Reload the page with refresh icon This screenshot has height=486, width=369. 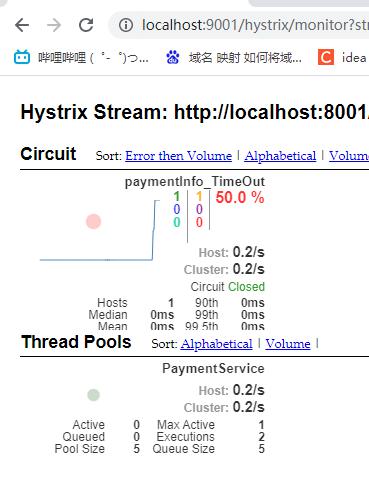86,25
